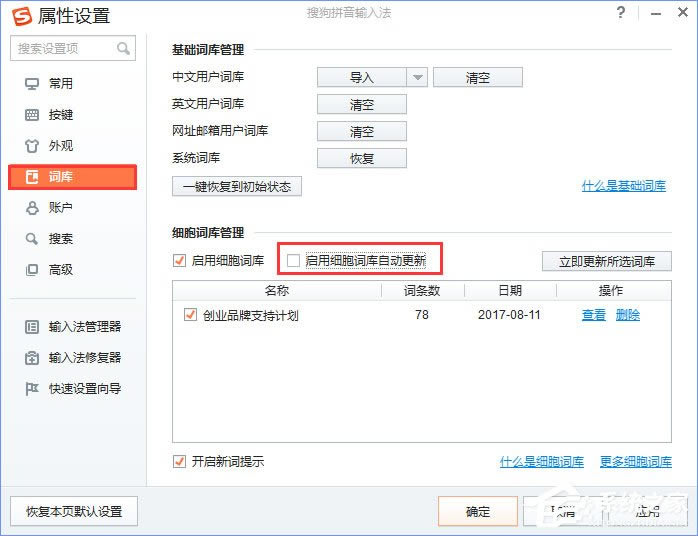Click the 常用 monitor icon in sidebar
Image resolution: width=698 pixels, height=536 pixels.
click(31, 84)
